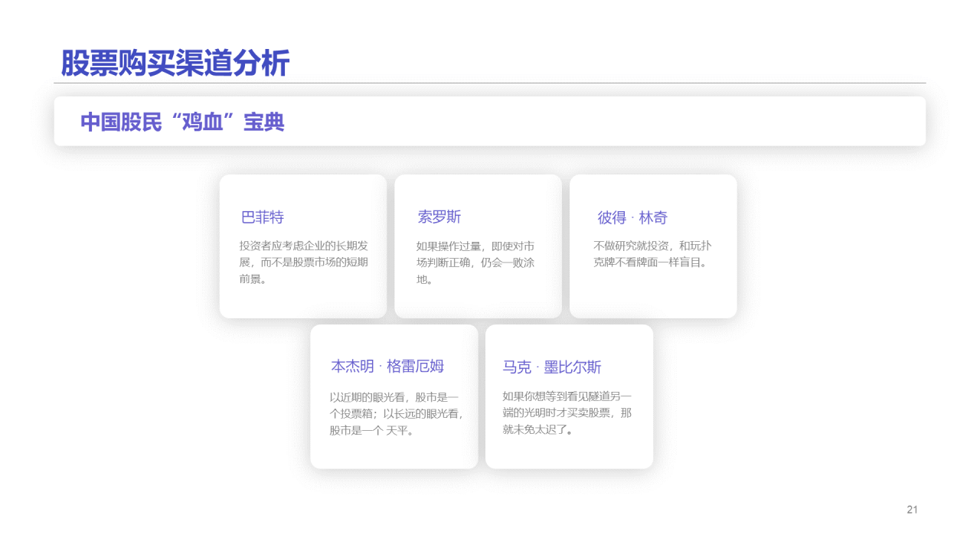Select the word 彼得 in the heading

[x=612, y=217]
